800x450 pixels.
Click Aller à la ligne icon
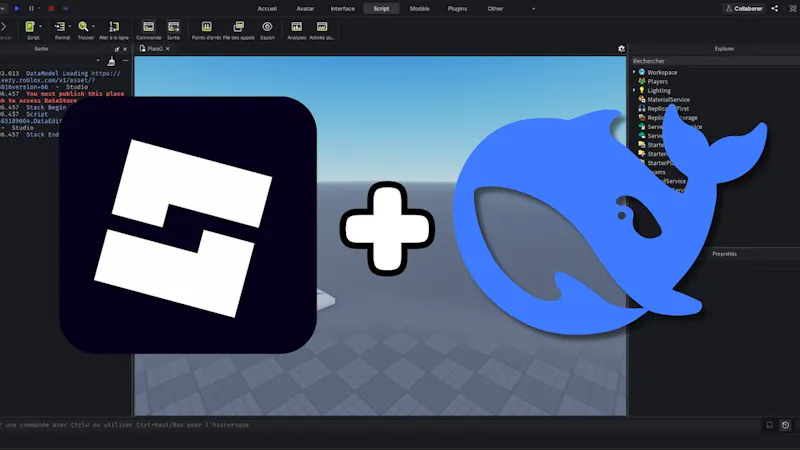(x=114, y=27)
